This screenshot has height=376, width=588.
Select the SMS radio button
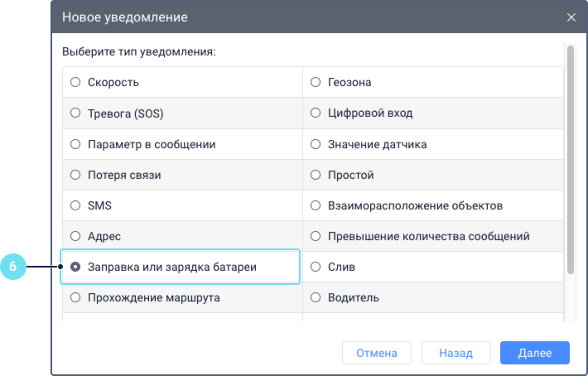(75, 205)
